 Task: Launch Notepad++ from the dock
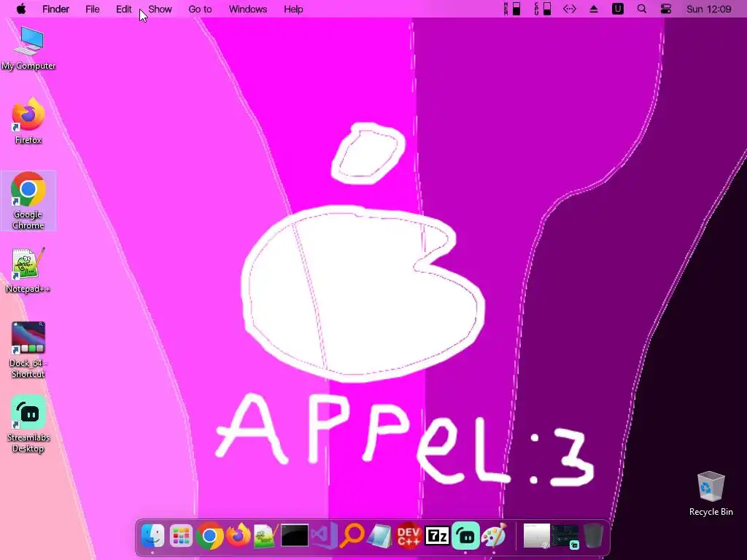(x=266, y=536)
